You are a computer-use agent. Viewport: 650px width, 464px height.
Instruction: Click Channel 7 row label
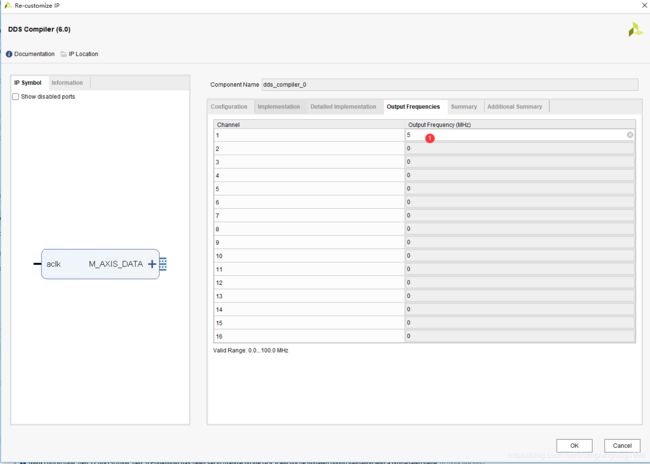pos(309,216)
